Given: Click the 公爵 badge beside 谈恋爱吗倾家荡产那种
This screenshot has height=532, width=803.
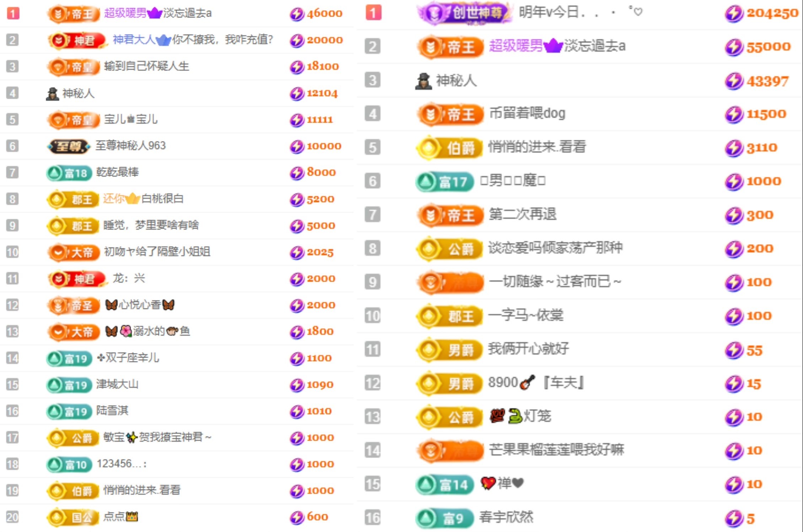Looking at the screenshot, I should [x=449, y=249].
